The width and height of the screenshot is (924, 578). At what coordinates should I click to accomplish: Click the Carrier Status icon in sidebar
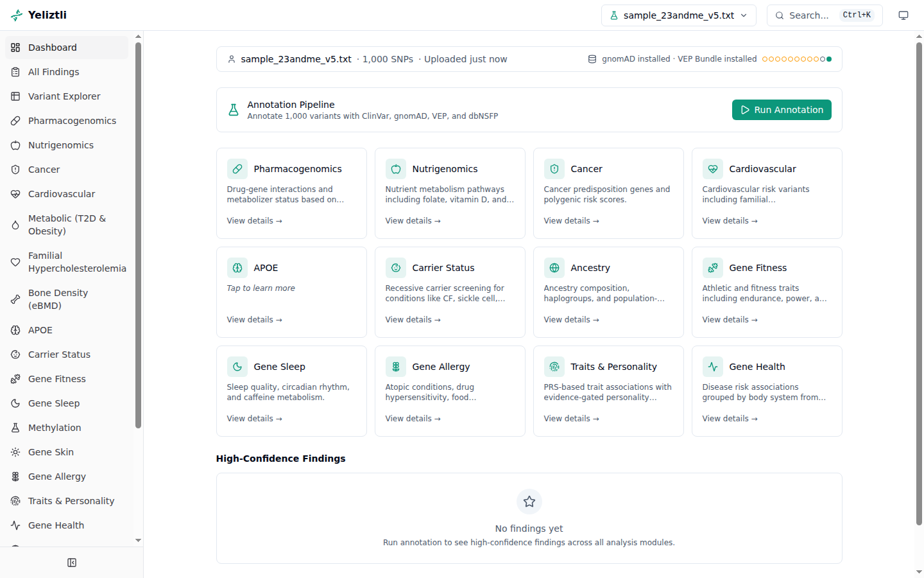[x=15, y=355]
